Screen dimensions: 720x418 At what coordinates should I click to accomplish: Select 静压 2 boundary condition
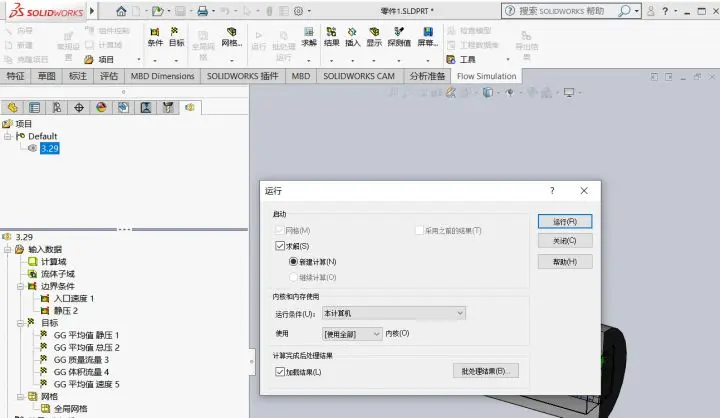pyautogui.click(x=66, y=311)
